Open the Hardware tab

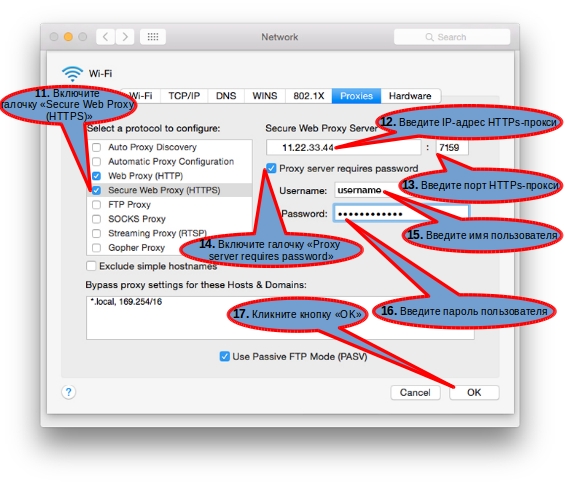410,96
